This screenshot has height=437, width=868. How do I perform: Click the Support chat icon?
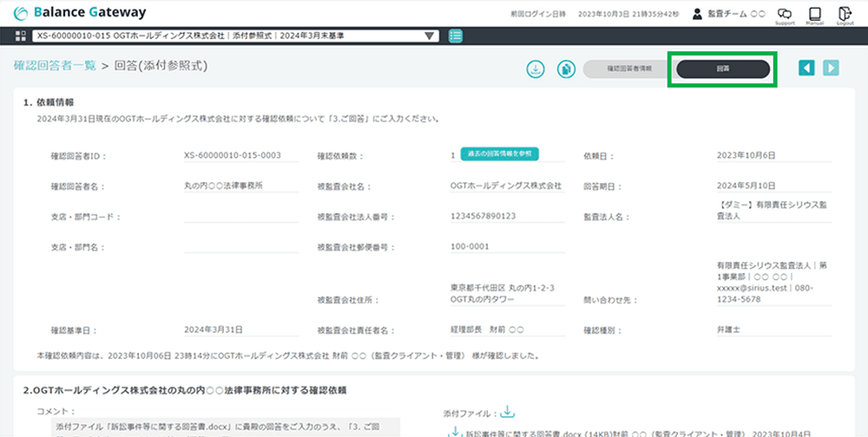click(785, 15)
